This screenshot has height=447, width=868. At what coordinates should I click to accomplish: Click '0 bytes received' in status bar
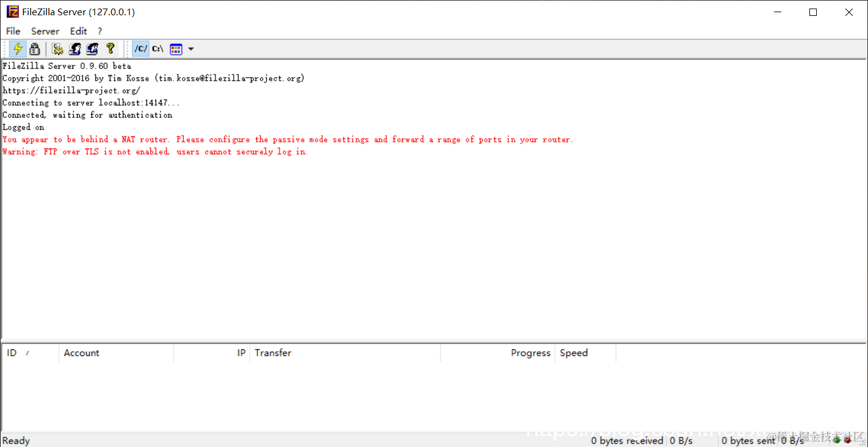tap(627, 440)
